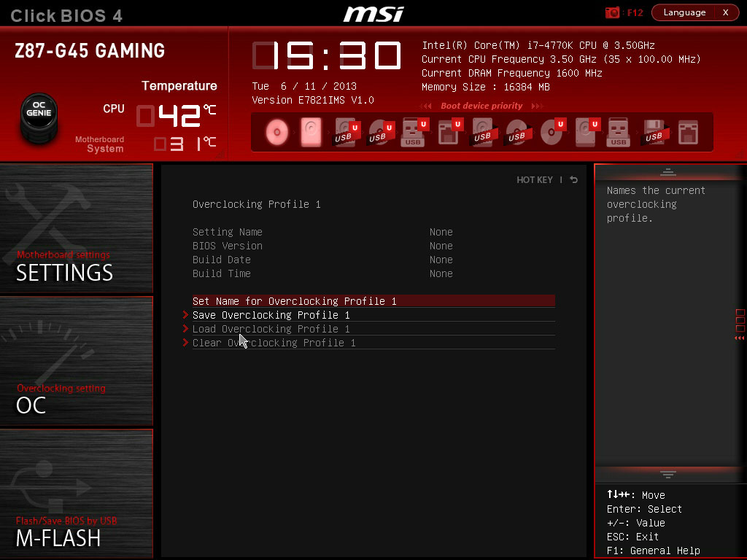Screen dimensions: 747x560
Task: Click 'Current DRAM Frequency 1600 MHz' line
Action: [511, 73]
